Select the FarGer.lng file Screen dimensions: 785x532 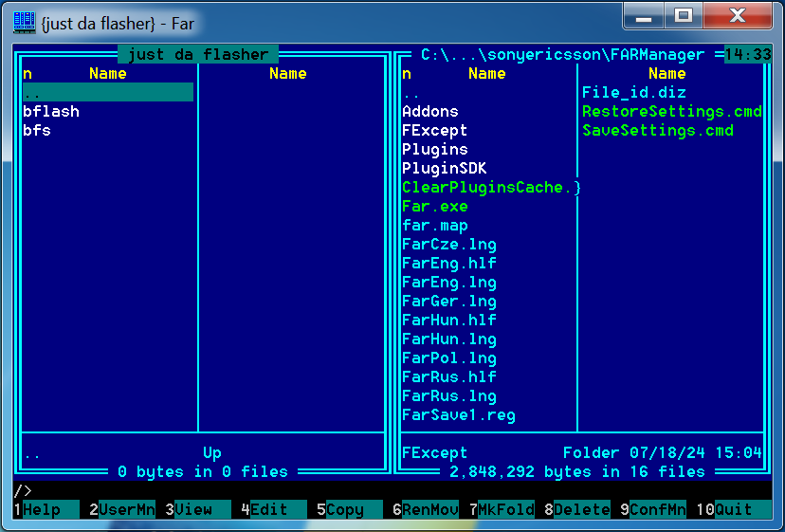coord(449,301)
